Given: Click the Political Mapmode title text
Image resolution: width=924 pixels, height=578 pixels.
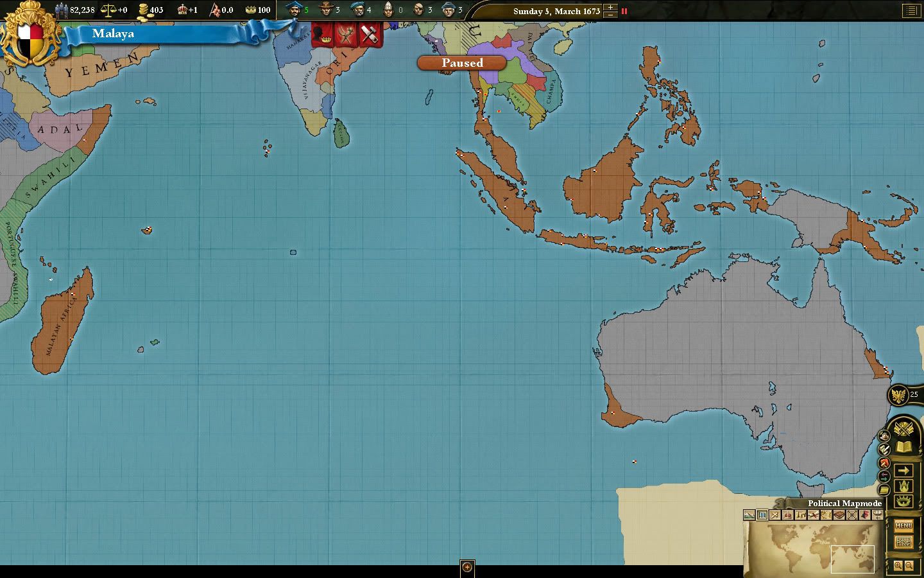Looking at the screenshot, I should tap(845, 503).
